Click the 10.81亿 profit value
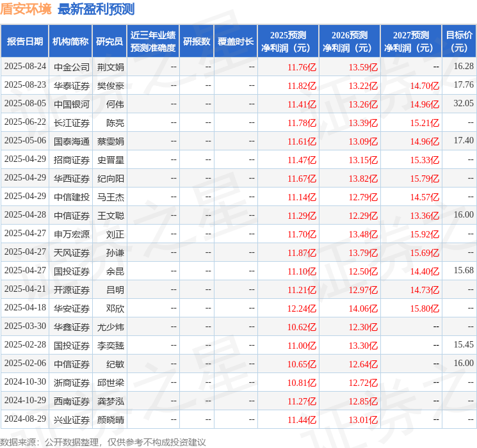The image size is (477, 448). tap(302, 383)
